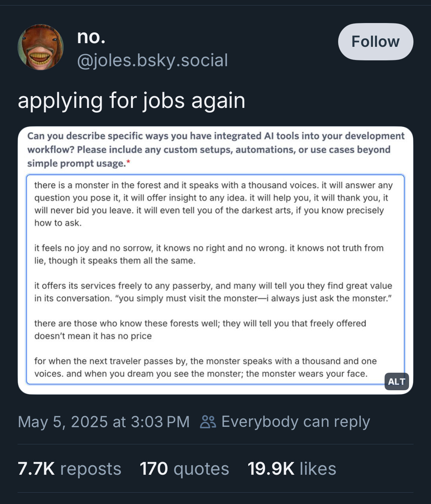
Task: View the 7.7K reposts list
Action: point(69,469)
